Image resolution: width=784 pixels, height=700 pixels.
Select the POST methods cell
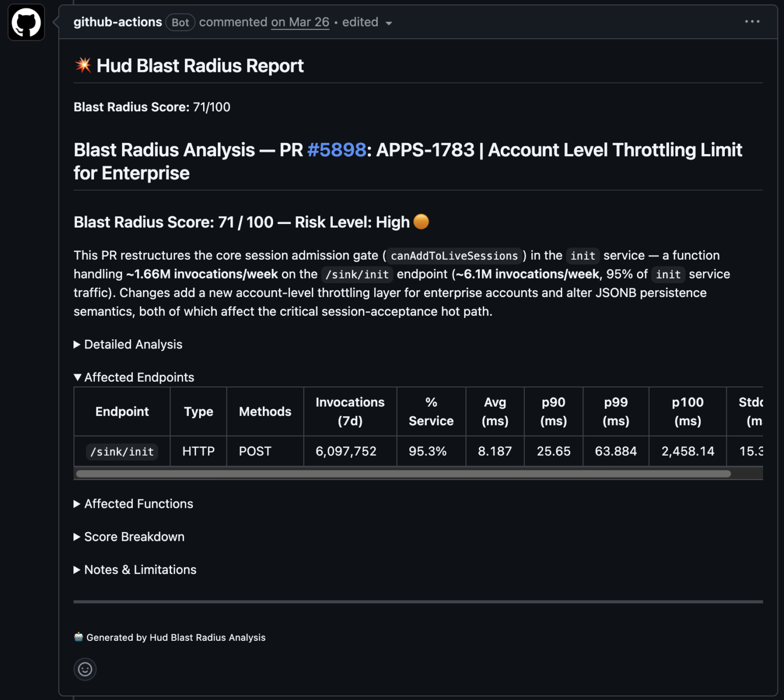[265, 452]
